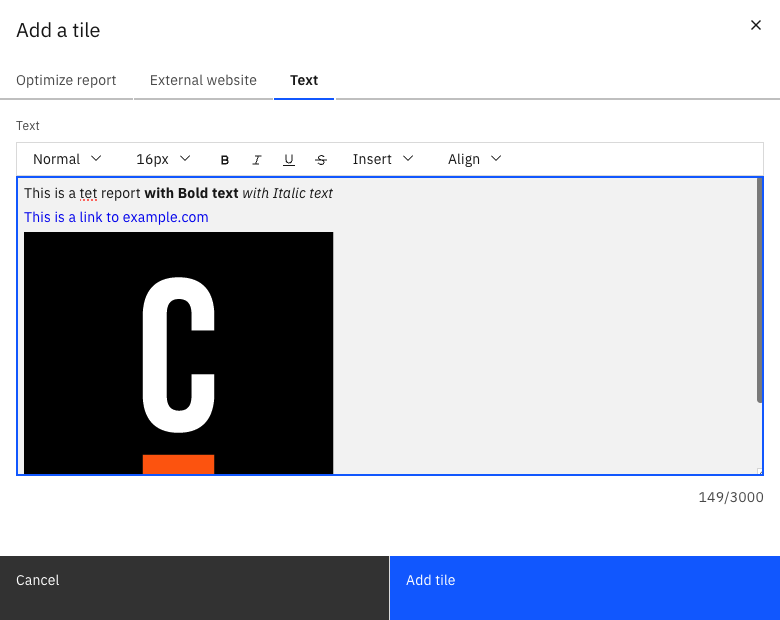780x620 pixels.
Task: Click the text editor vertical scrollbar
Action: click(x=760, y=291)
